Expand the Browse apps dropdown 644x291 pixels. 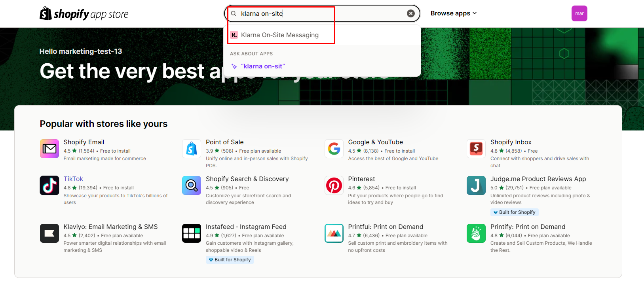[x=454, y=13]
